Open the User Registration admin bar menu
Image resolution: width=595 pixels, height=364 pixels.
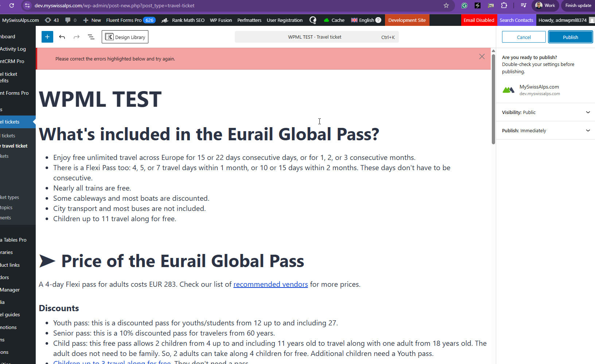coord(285,20)
